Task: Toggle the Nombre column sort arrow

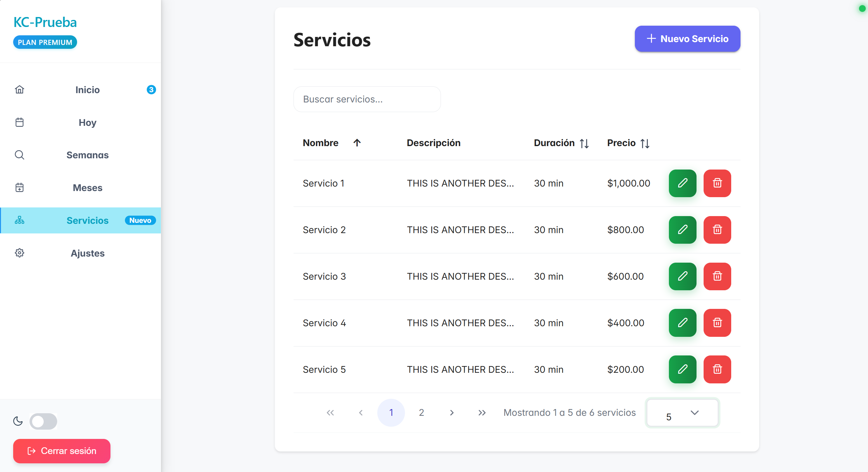Action: pyautogui.click(x=357, y=143)
